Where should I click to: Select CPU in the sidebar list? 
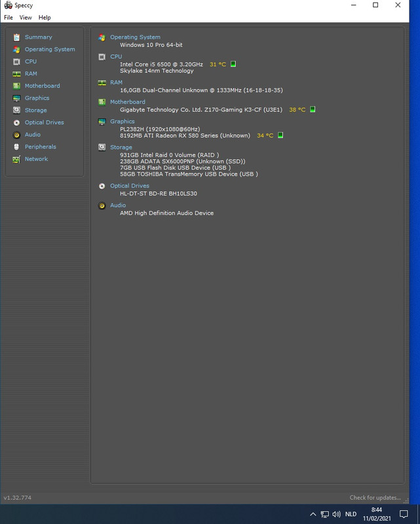point(31,62)
